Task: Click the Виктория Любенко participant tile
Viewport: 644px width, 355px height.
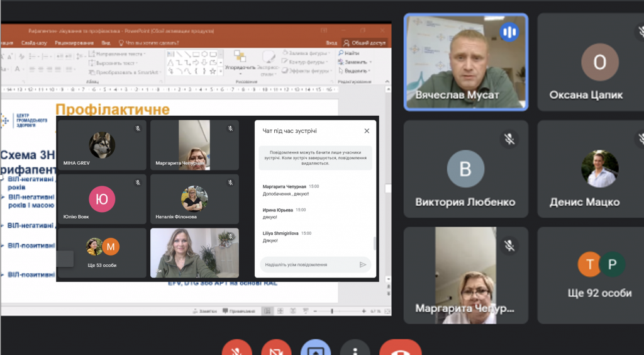Action: click(466, 169)
